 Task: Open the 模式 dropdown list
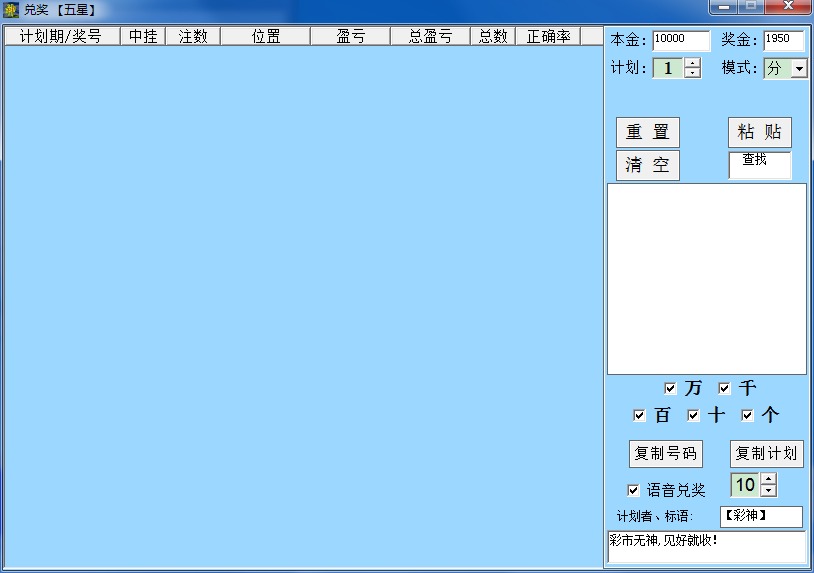799,69
